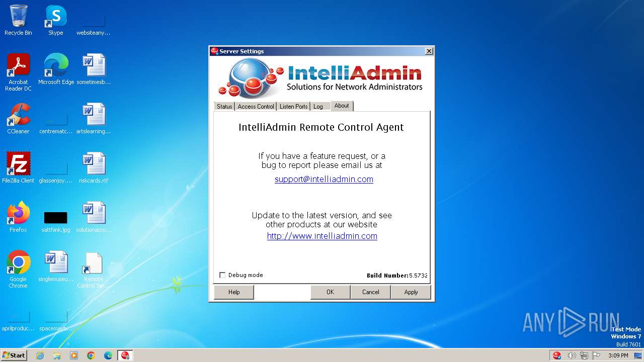The image size is (644, 362).
Task: Open the volume speaker tray icon
Action: [x=572, y=355]
